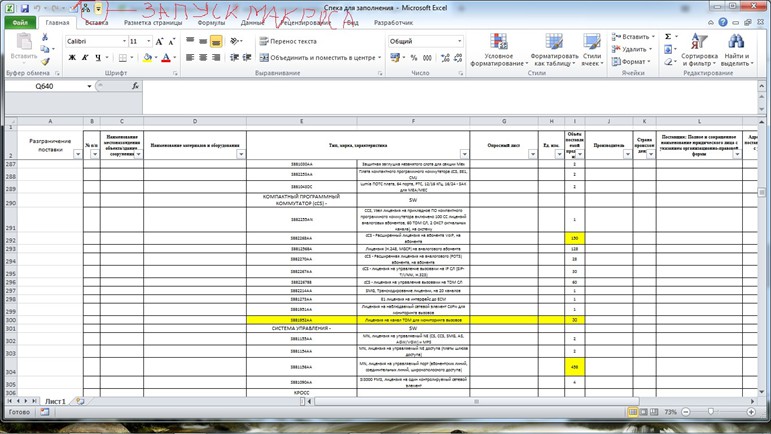Switch to the Разработчик tab
Screen dimensions: 771x434
pyautogui.click(x=393, y=23)
